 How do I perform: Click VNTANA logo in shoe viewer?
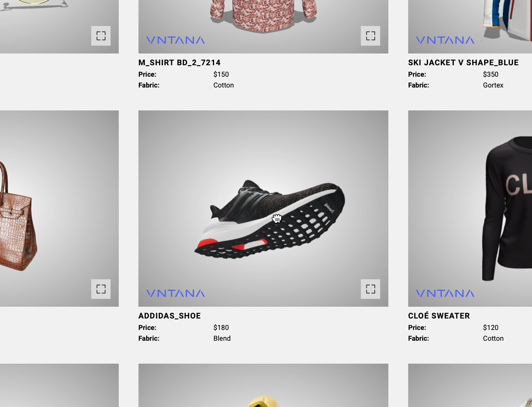pos(175,293)
